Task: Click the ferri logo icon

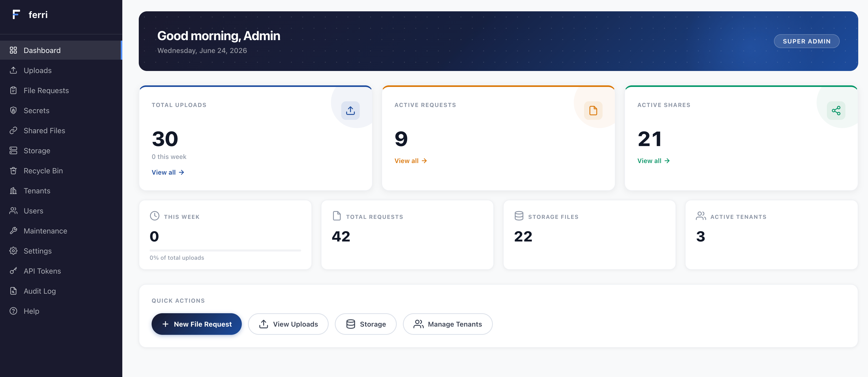Action: (x=16, y=14)
